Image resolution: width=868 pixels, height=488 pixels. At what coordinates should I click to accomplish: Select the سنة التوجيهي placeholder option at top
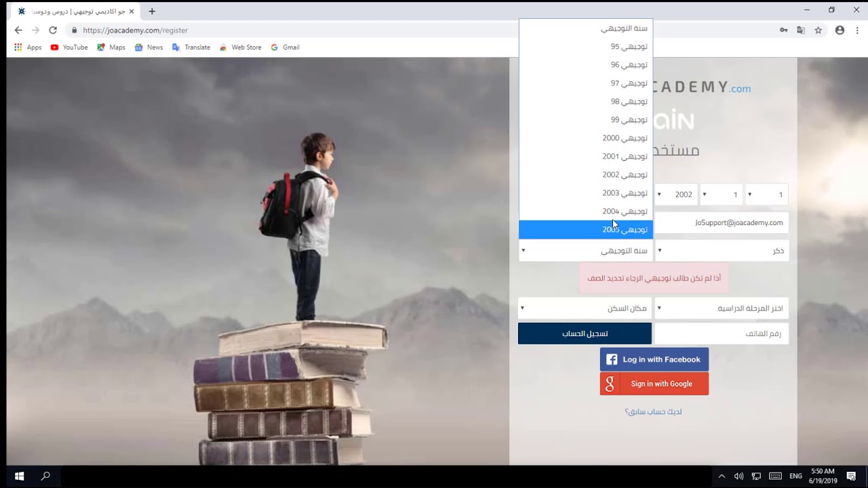point(586,28)
